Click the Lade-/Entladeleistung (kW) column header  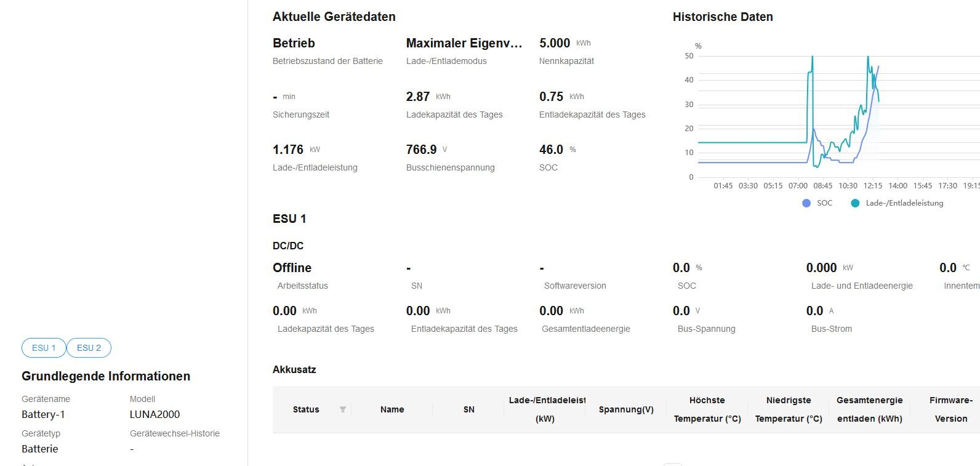click(545, 409)
